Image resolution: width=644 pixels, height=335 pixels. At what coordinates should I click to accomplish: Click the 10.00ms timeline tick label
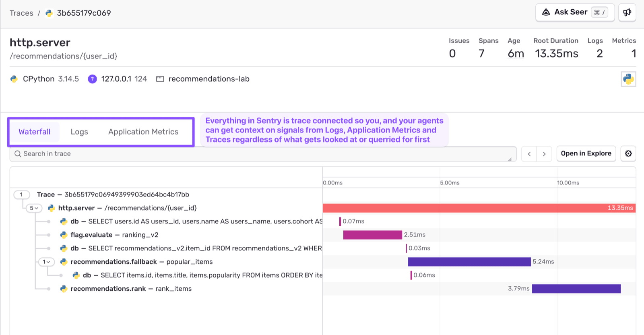(x=568, y=183)
